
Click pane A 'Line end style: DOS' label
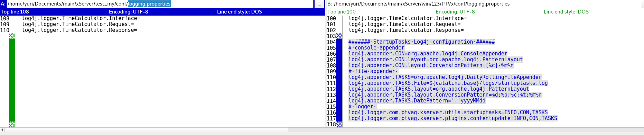240,12
